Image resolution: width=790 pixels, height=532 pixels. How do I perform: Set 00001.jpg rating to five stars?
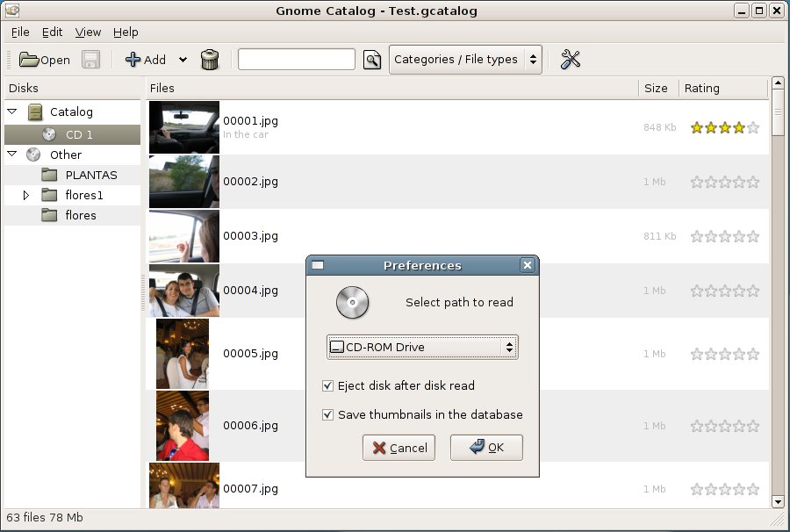[752, 128]
